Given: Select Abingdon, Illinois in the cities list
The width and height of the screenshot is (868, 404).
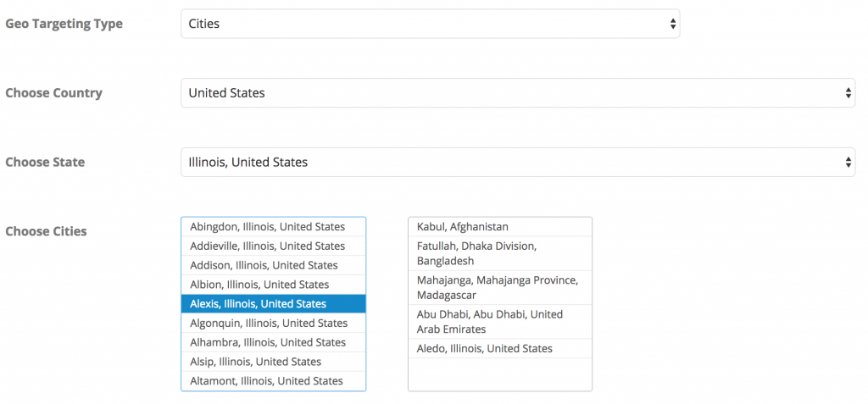Looking at the screenshot, I should coord(268,227).
